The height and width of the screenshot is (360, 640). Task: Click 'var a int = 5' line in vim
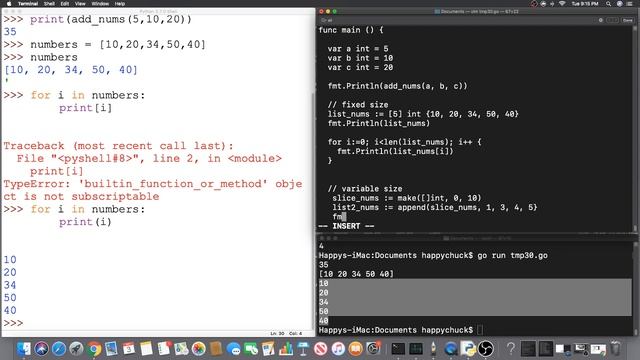pos(358,49)
